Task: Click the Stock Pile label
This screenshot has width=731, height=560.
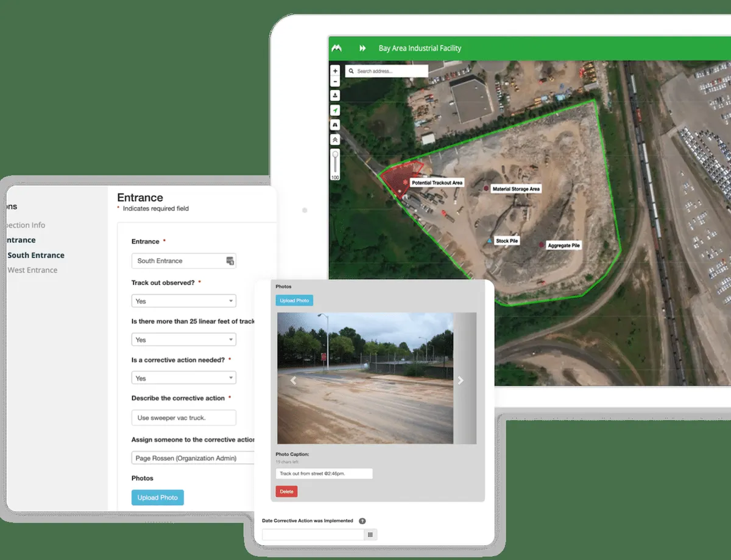Action: click(x=507, y=241)
